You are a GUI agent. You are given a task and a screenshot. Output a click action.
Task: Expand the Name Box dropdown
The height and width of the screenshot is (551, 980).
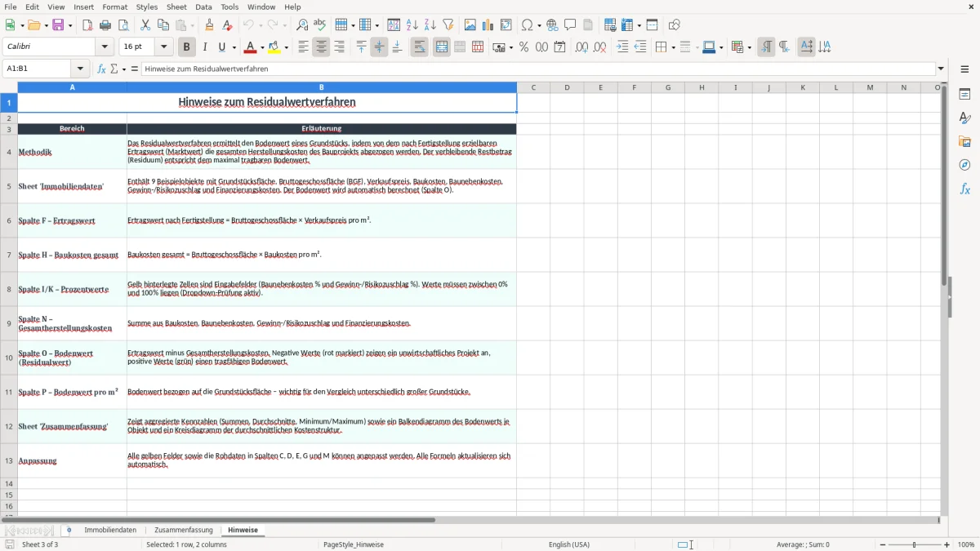pyautogui.click(x=80, y=69)
